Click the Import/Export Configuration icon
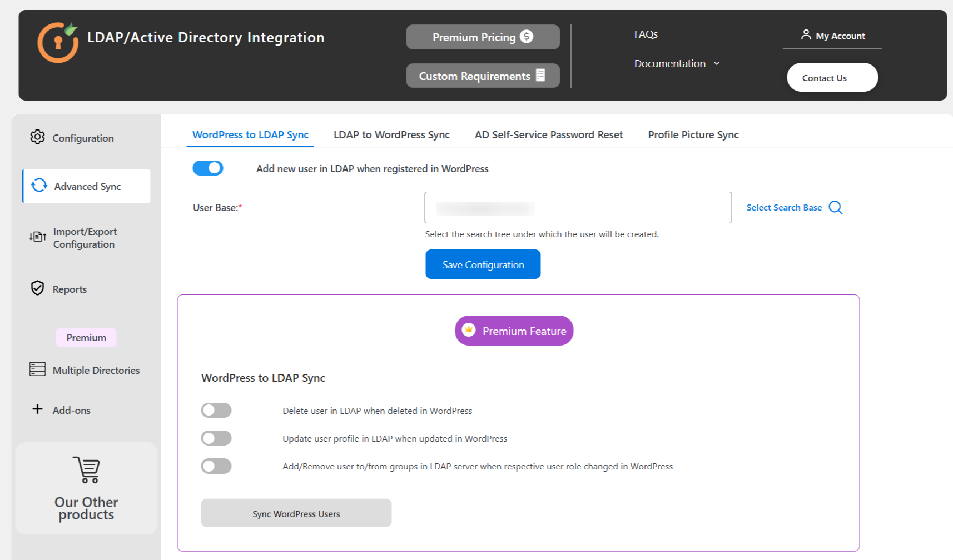Screen dimensions: 953x560 37,237
